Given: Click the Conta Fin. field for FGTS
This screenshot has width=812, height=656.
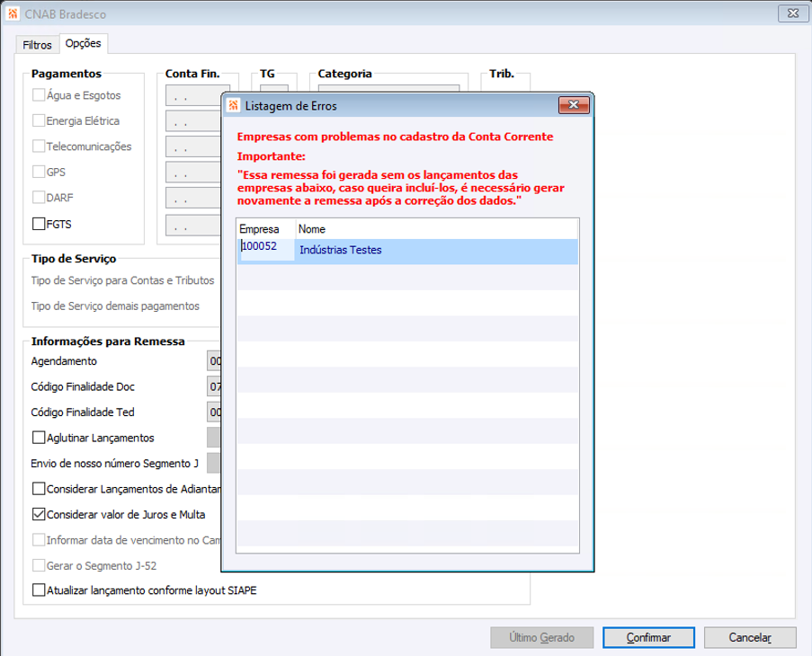Looking at the screenshot, I should click(x=193, y=226).
